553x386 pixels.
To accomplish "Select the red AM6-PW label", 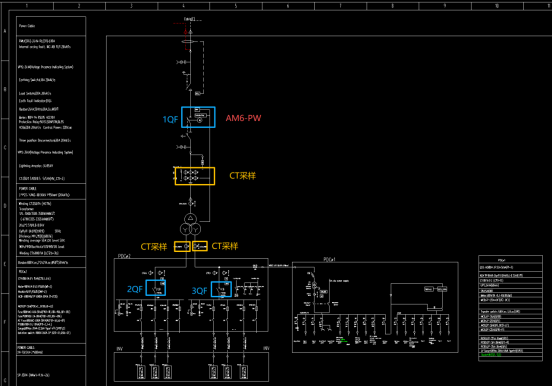I will click(x=243, y=118).
